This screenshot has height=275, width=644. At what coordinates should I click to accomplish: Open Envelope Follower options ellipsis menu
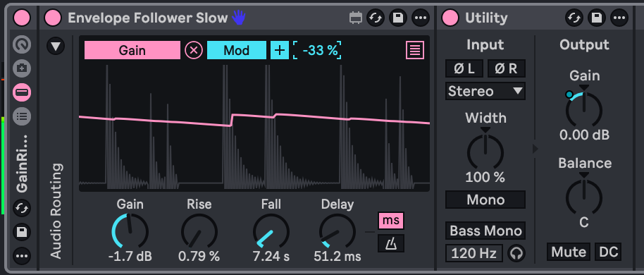pyautogui.click(x=420, y=18)
